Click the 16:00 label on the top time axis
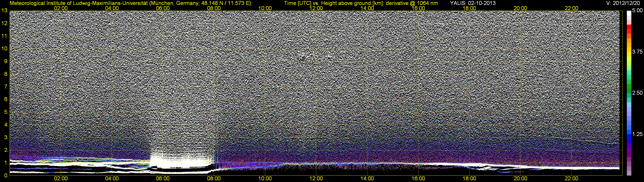 click(x=418, y=8)
